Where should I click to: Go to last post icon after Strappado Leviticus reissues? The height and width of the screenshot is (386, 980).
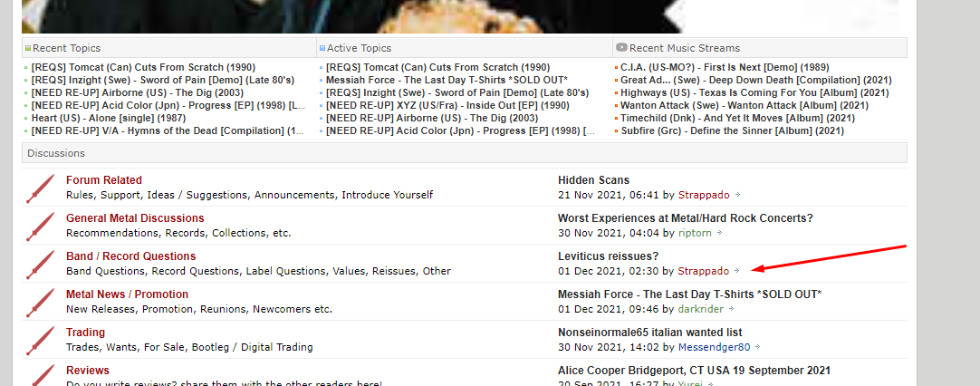737,271
